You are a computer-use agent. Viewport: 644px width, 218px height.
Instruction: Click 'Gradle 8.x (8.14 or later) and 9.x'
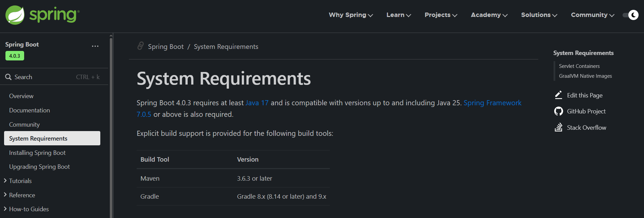tap(282, 197)
